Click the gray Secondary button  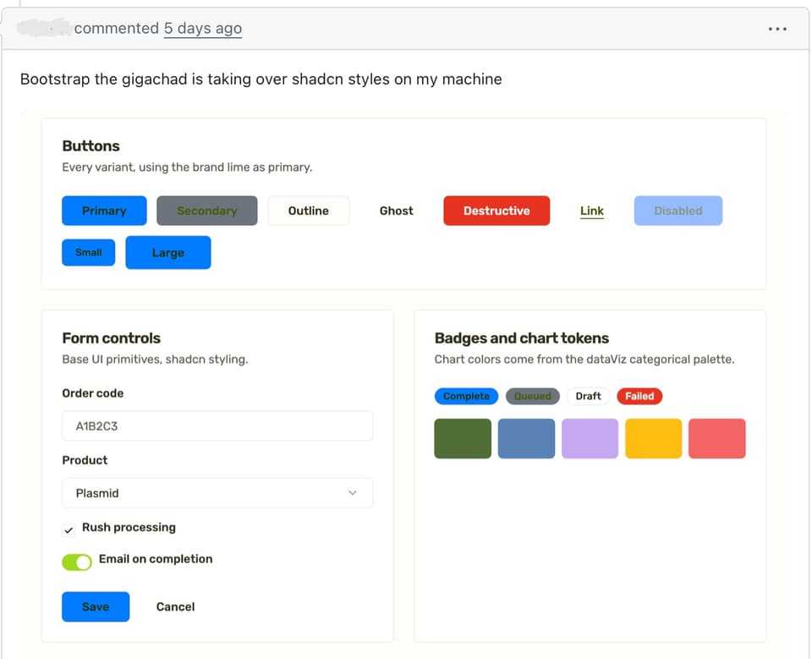coord(206,211)
